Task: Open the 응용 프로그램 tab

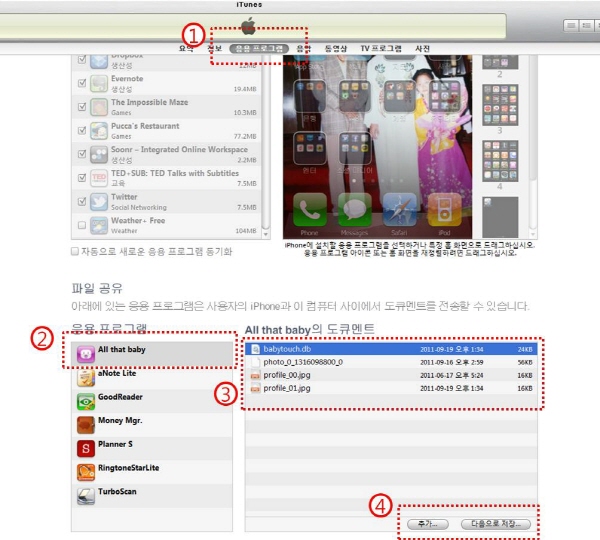Action: (x=259, y=49)
